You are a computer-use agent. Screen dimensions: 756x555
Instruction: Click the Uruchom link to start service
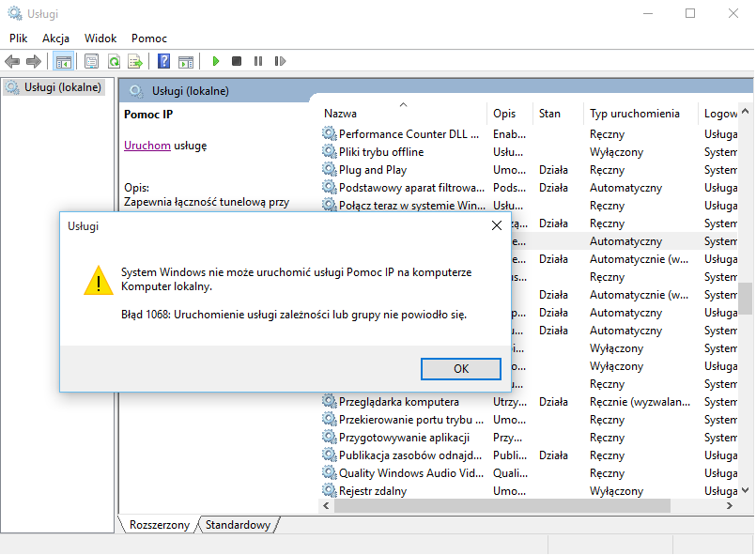click(147, 146)
